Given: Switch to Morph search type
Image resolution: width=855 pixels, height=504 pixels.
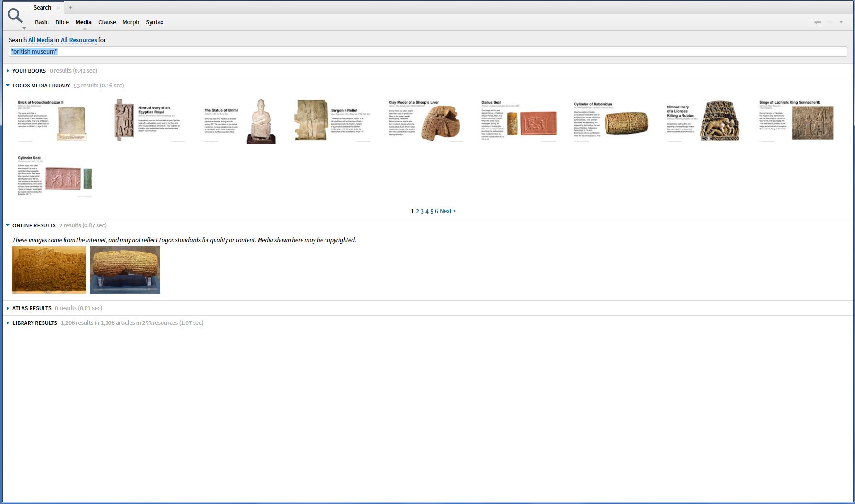Looking at the screenshot, I should pos(130,22).
